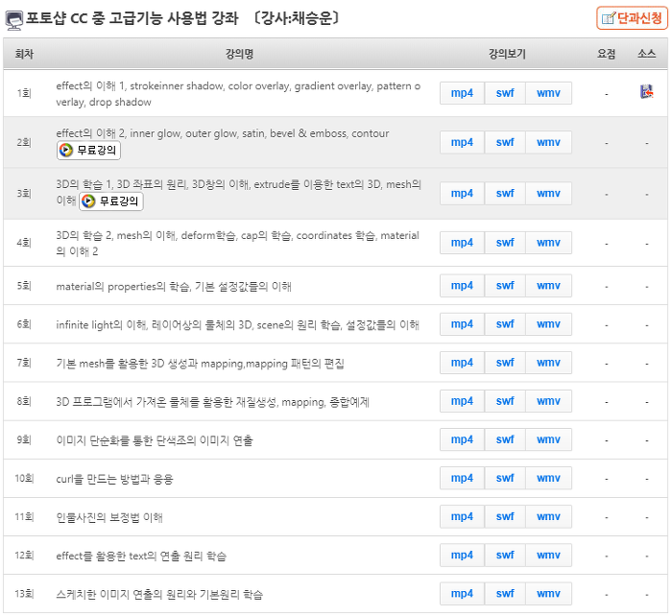Viewport: 672px width, 616px height.
Task: Select swf for lecture 4회
Action: (x=505, y=243)
